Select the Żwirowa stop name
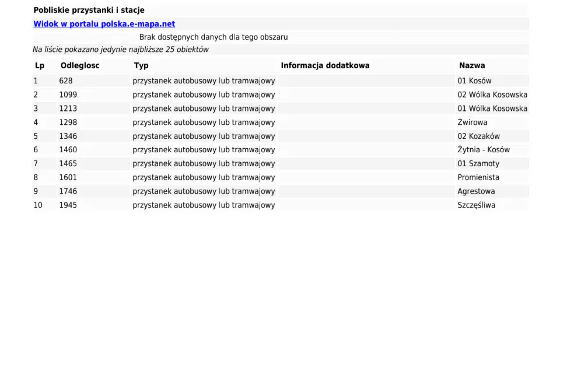Viewport: 567px width, 392px height. 472,123
